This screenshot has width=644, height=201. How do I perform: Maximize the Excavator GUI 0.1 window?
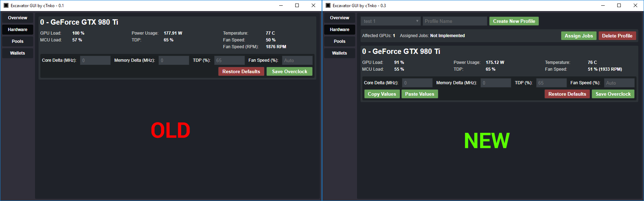(297, 5)
